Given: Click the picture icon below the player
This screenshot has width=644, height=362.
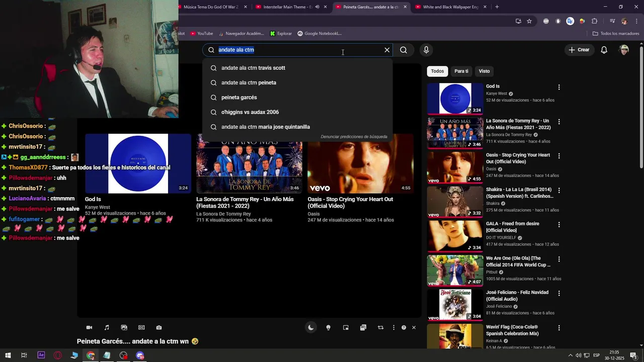Looking at the screenshot, I should (x=124, y=328).
